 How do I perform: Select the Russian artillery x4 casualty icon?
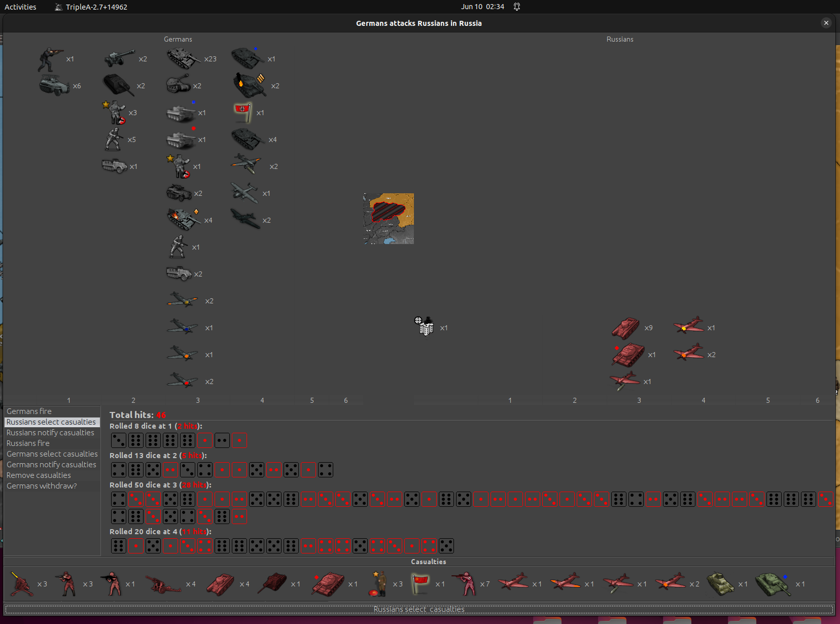pyautogui.click(x=163, y=584)
